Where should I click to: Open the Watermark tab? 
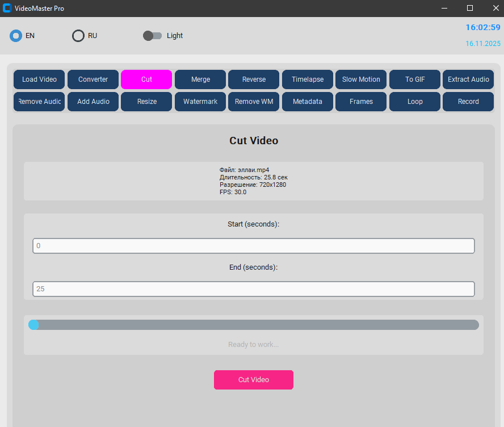coord(200,102)
